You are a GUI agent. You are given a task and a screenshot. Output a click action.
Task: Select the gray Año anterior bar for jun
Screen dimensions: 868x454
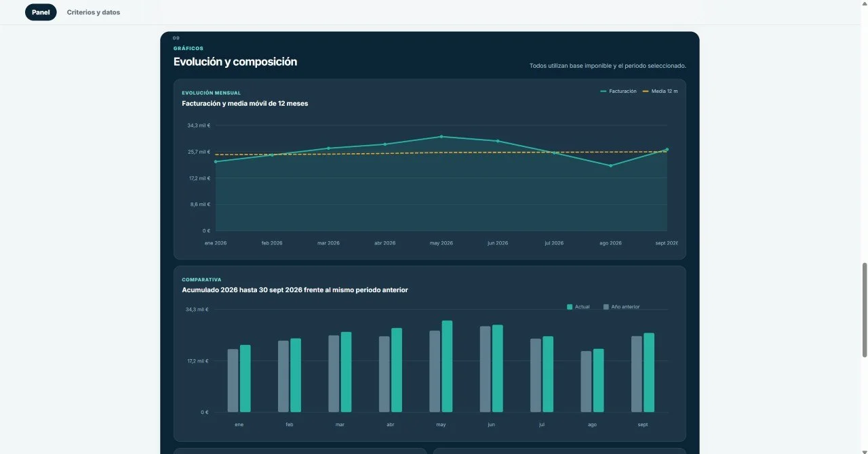tap(486, 369)
